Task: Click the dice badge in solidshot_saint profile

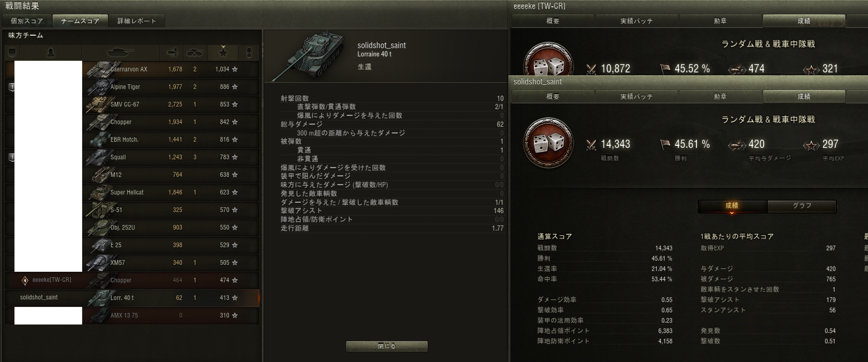Action: [x=548, y=143]
